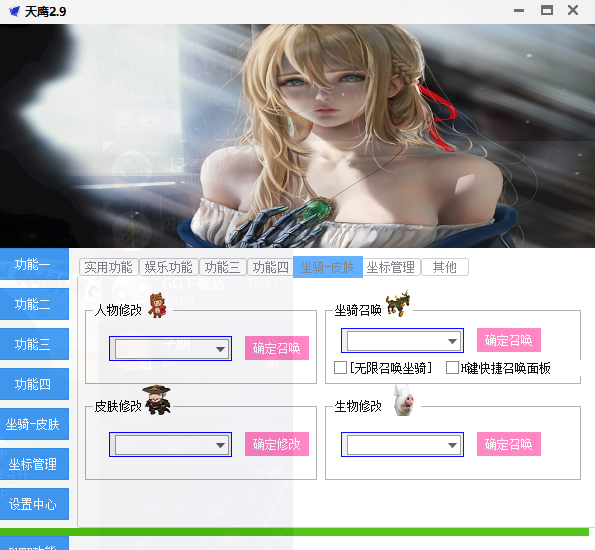The height and width of the screenshot is (550, 595).
Task: Click the pig icon beside 生物修改
Action: point(403,400)
